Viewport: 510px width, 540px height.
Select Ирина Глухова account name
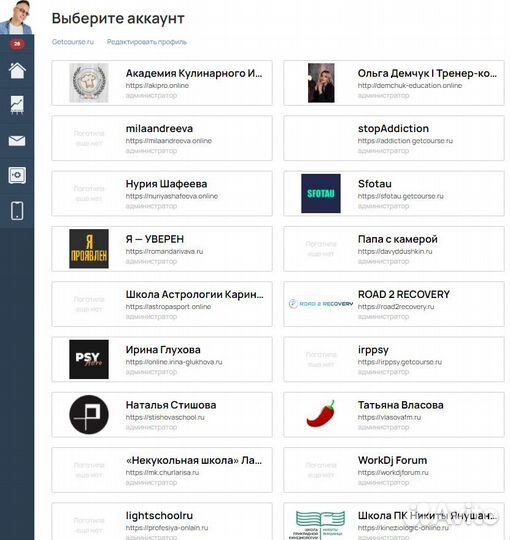163,350
